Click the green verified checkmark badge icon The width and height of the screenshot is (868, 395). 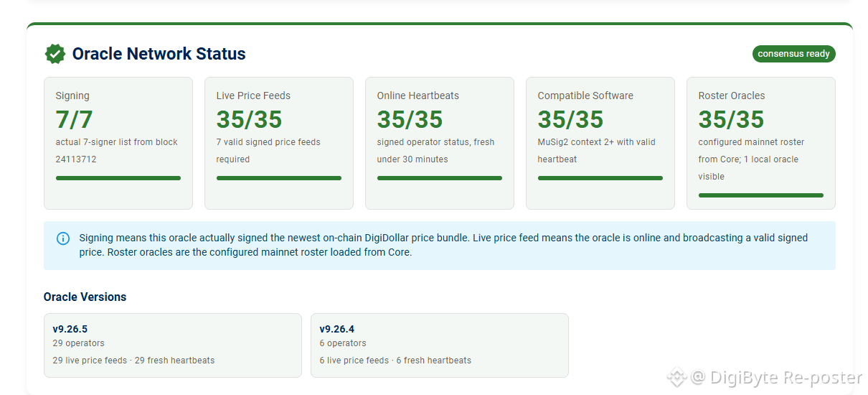[x=55, y=54]
